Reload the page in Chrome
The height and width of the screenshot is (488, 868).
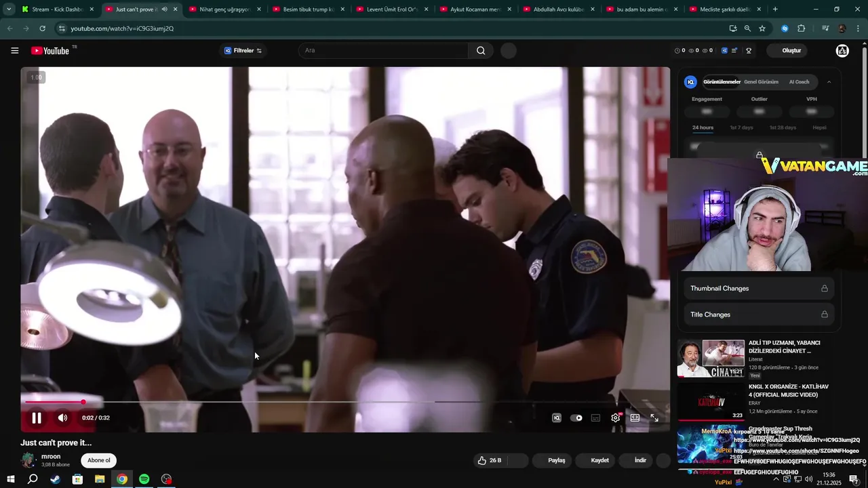click(x=42, y=28)
